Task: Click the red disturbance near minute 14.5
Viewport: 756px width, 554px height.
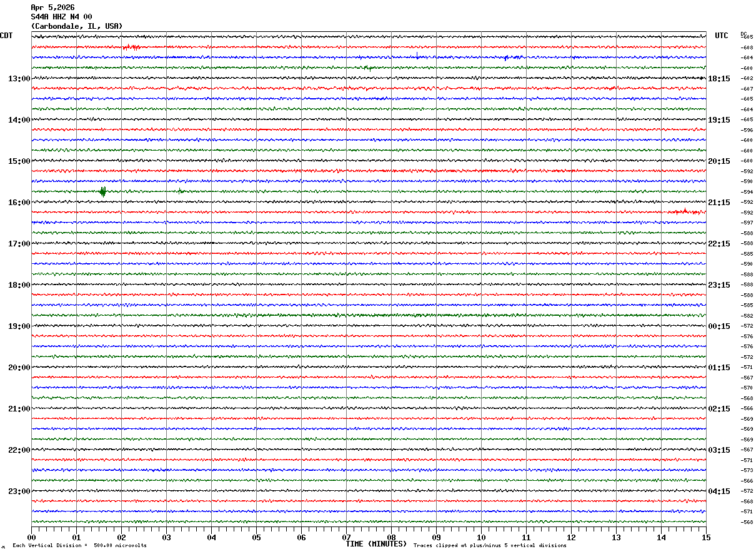Action: click(685, 211)
